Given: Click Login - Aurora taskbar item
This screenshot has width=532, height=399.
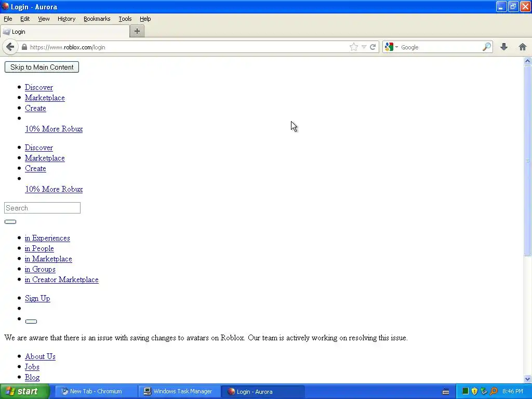Looking at the screenshot, I should (262, 391).
